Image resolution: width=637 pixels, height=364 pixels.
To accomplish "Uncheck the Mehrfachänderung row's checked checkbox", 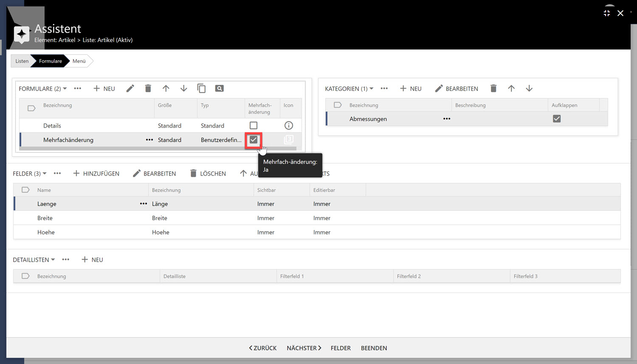I will tap(254, 140).
